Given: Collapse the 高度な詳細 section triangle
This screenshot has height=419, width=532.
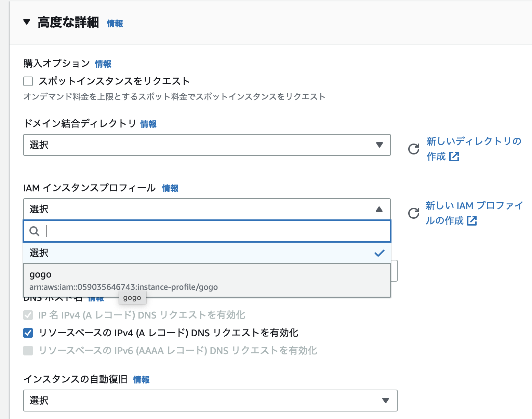Looking at the screenshot, I should tap(27, 22).
